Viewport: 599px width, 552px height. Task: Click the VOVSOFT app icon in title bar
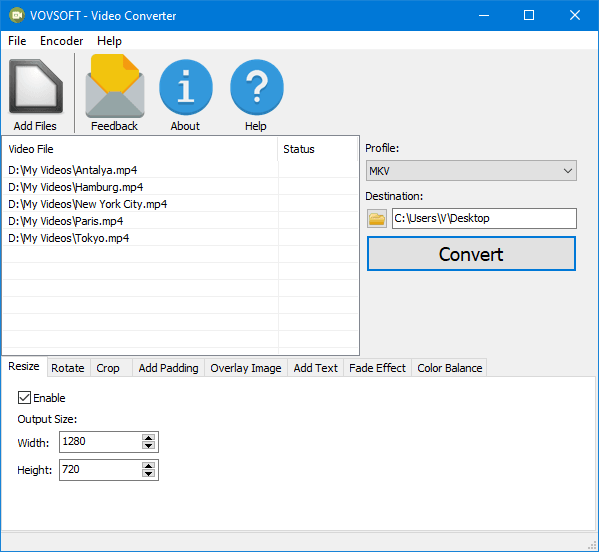(16, 15)
